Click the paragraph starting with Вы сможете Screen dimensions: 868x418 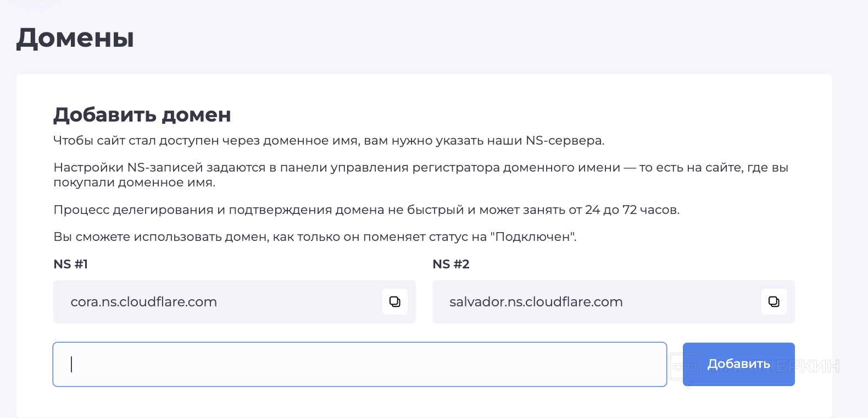click(x=314, y=237)
